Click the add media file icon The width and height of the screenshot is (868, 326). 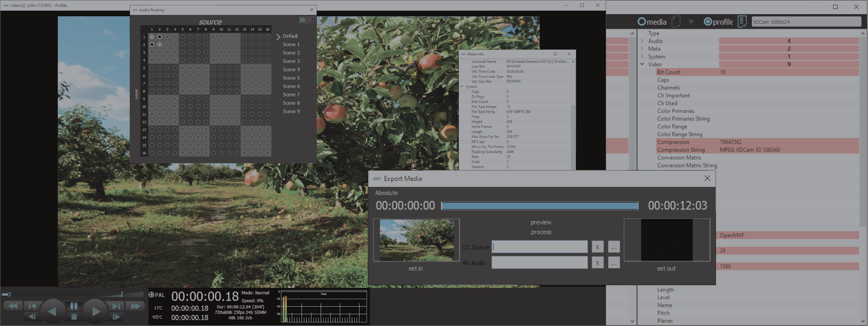pos(676,21)
